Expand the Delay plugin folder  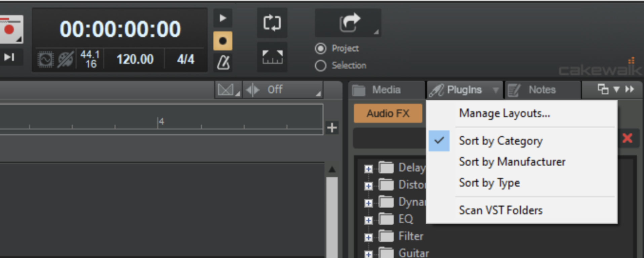tap(368, 169)
